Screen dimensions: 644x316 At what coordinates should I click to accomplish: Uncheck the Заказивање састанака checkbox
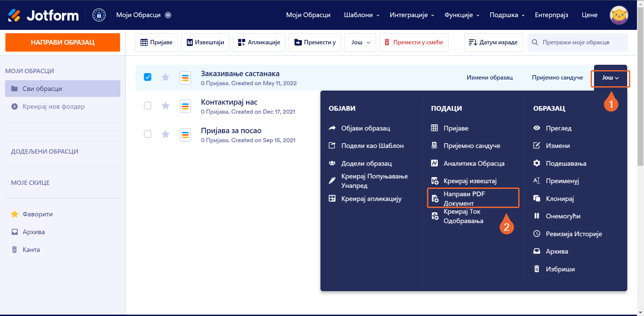(148, 77)
